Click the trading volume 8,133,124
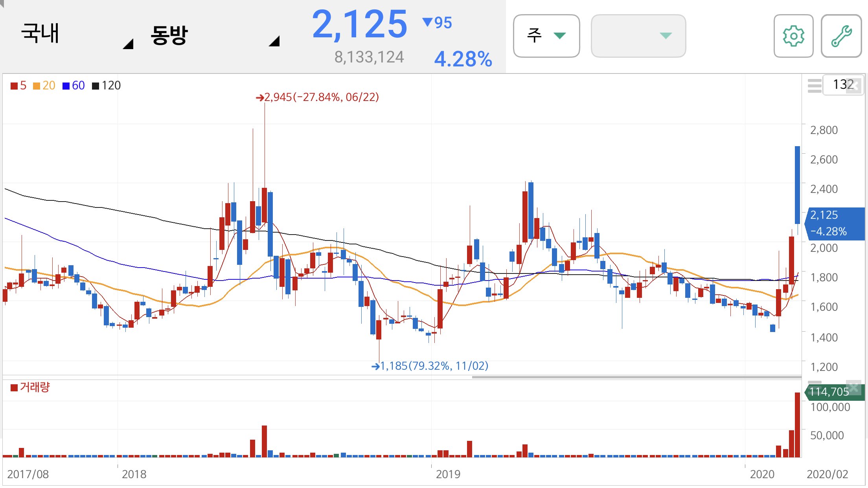Image resolution: width=868 pixels, height=488 pixels. coord(369,57)
